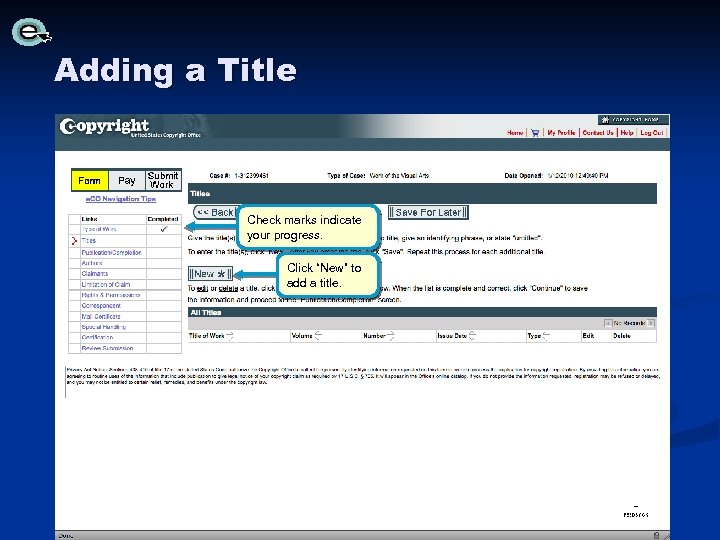Screen dimensions: 720x540
Task: Click New to add a title
Action: tap(210, 274)
